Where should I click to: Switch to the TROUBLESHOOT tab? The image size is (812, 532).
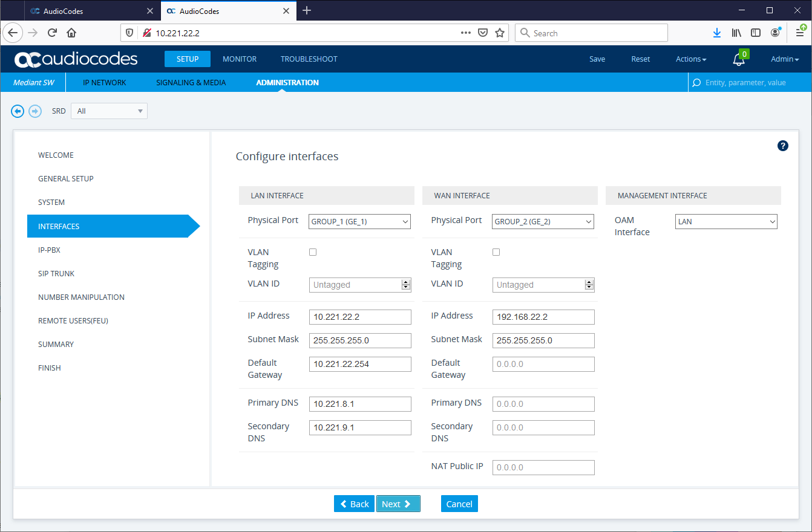(x=309, y=59)
